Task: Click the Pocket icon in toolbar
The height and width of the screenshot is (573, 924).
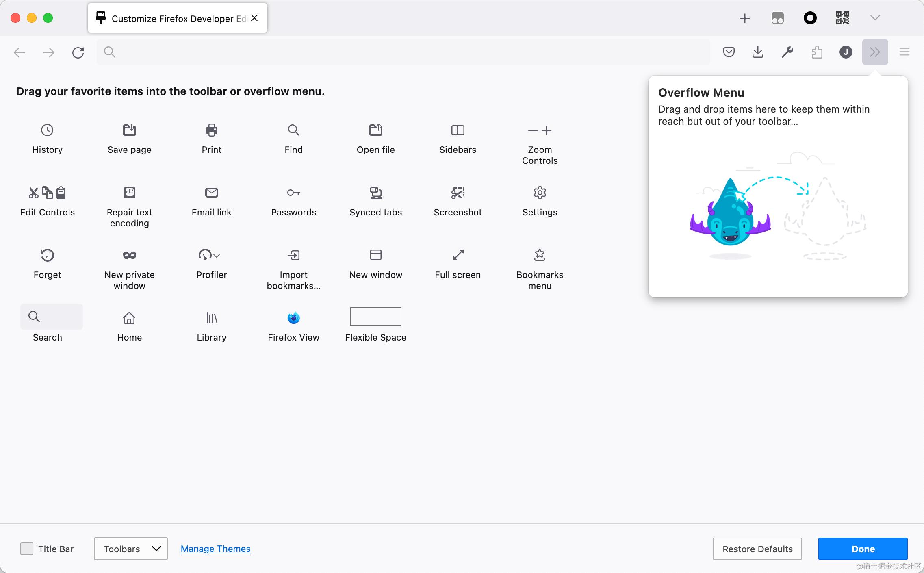Action: pos(729,52)
